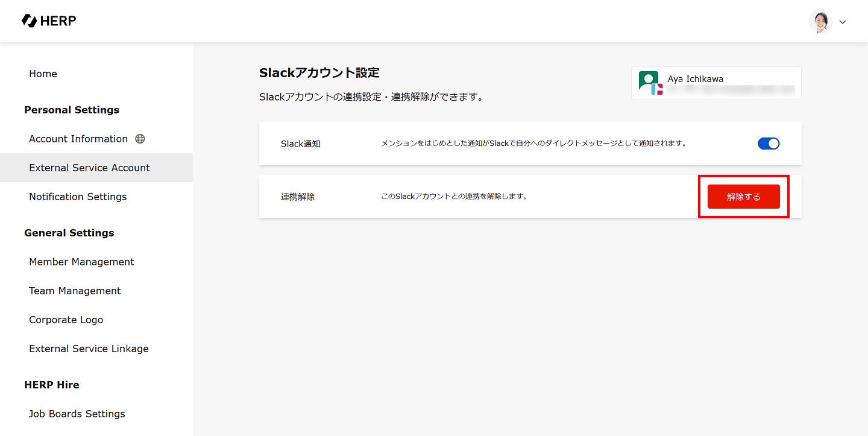The width and height of the screenshot is (868, 436).
Task: Select External Service Account menu item
Action: [x=96, y=168]
